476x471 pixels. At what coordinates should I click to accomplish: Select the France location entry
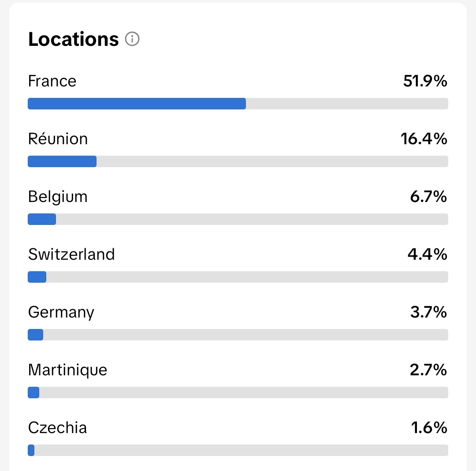52,81
